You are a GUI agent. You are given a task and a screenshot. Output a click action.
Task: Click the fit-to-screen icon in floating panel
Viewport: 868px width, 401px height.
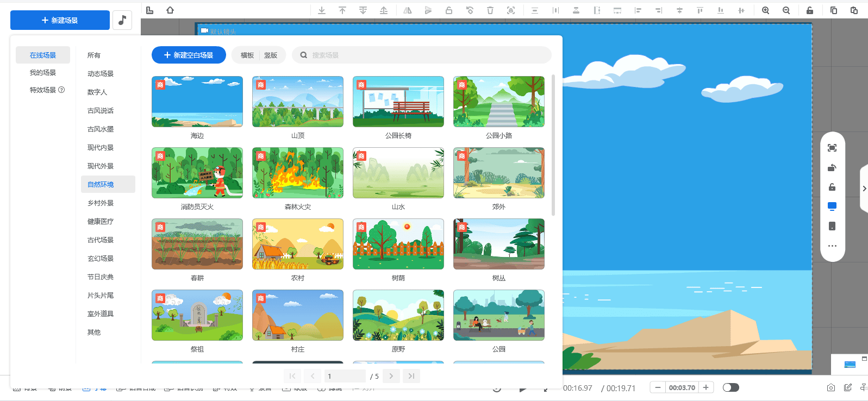[x=832, y=148]
